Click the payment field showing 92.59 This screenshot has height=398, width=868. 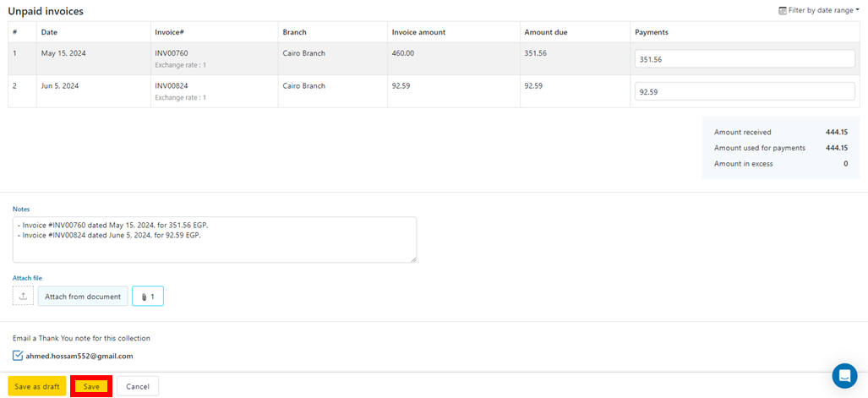[x=745, y=91]
